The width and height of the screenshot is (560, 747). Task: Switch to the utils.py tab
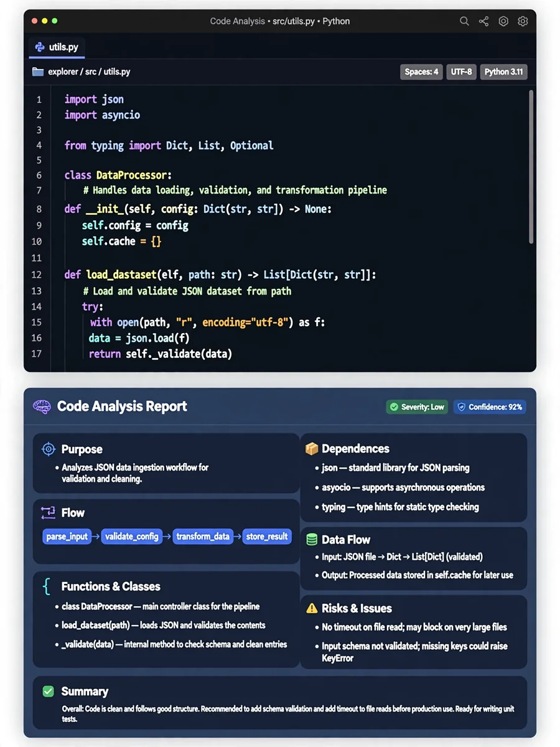[x=57, y=47]
